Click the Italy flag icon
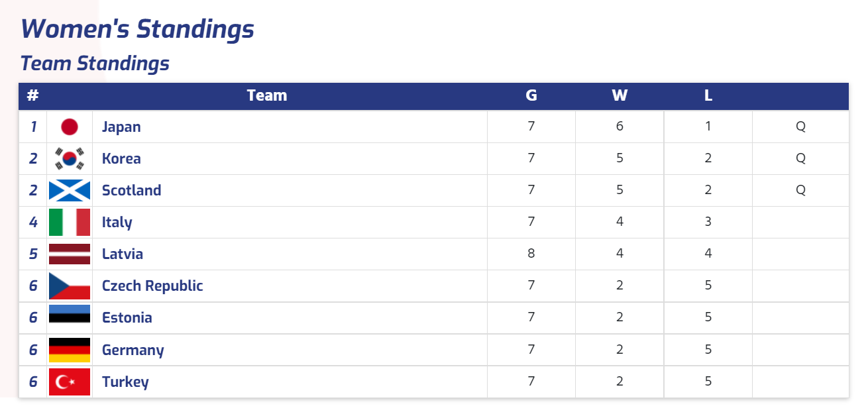868x420 pixels. [70, 222]
